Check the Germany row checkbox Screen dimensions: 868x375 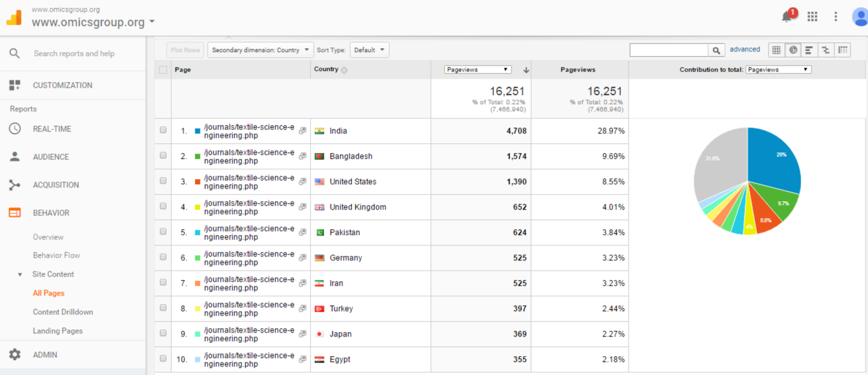pos(163,257)
